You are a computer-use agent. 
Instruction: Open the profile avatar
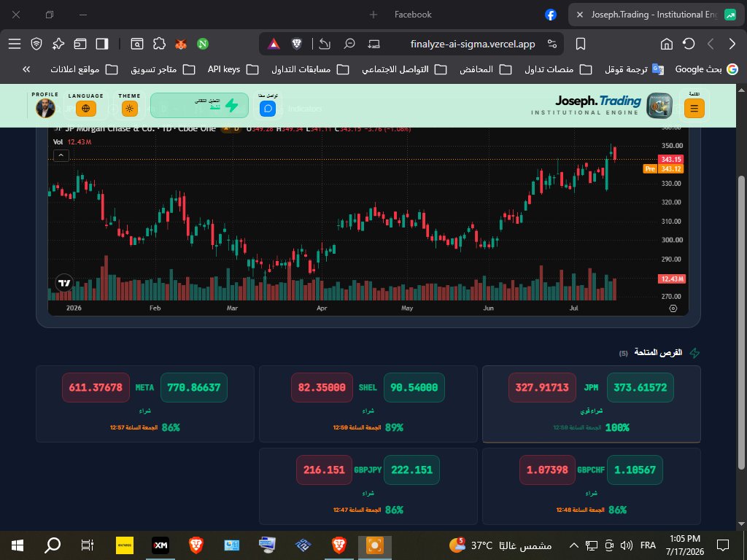(45, 108)
